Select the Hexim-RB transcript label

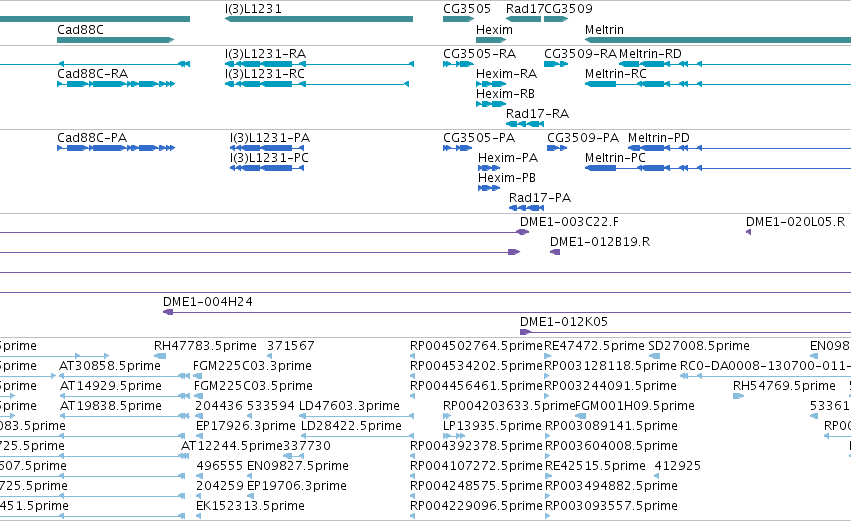pyautogui.click(x=505, y=94)
